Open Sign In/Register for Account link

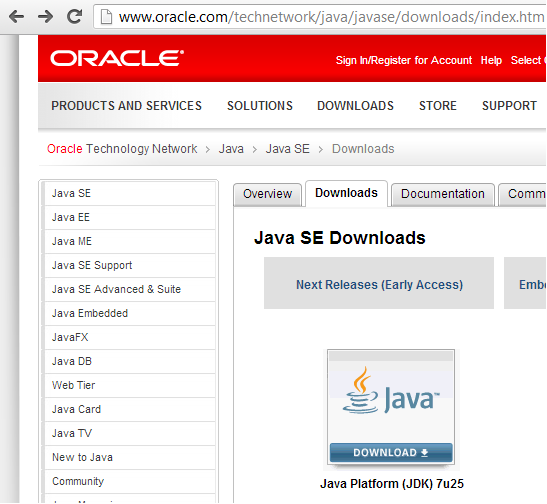tap(404, 60)
